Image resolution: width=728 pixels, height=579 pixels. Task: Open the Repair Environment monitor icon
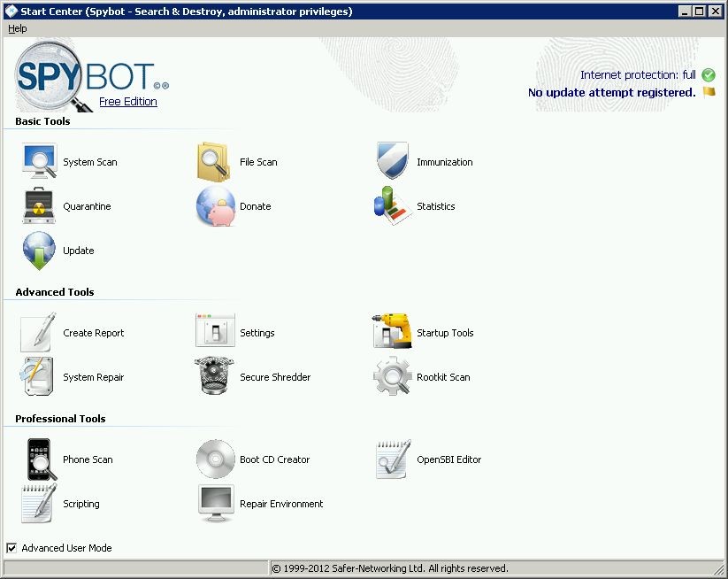tap(216, 504)
